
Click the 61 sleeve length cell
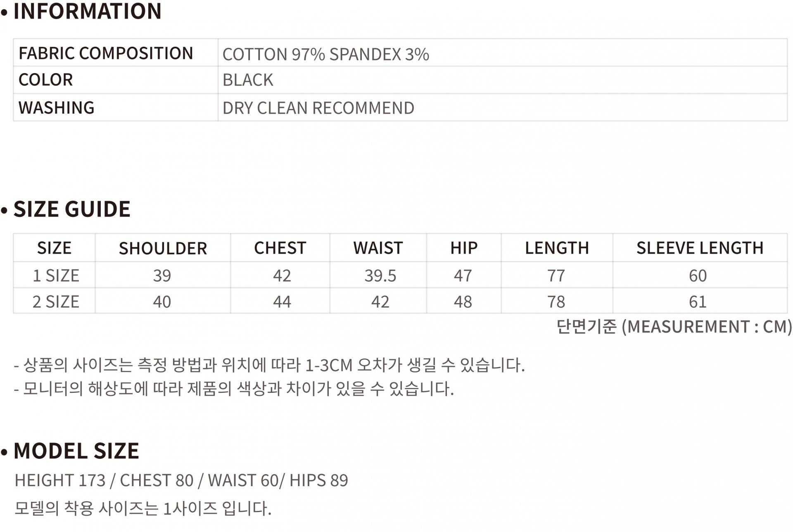coord(698,302)
